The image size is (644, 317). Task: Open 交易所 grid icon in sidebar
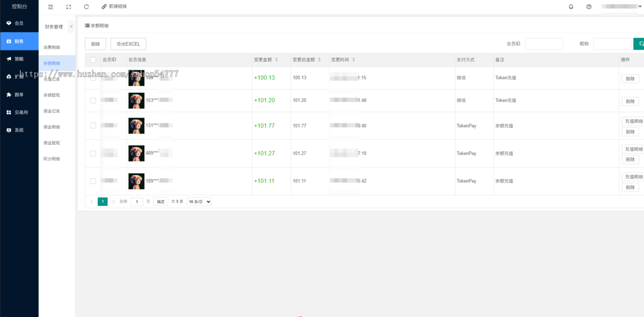(x=9, y=112)
